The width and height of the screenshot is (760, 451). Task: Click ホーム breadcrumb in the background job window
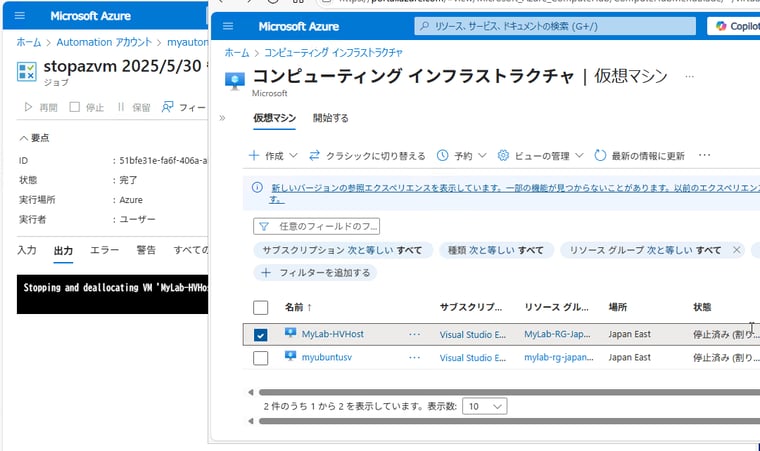coord(29,42)
